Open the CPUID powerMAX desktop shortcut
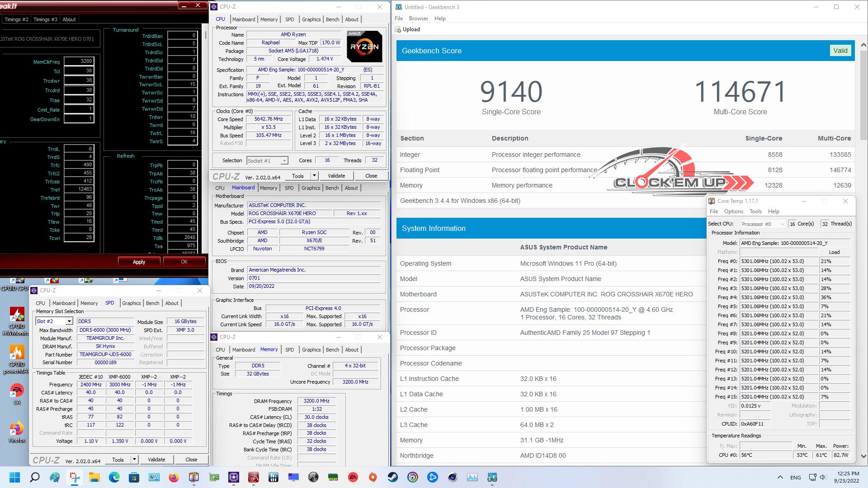 pyautogui.click(x=17, y=360)
